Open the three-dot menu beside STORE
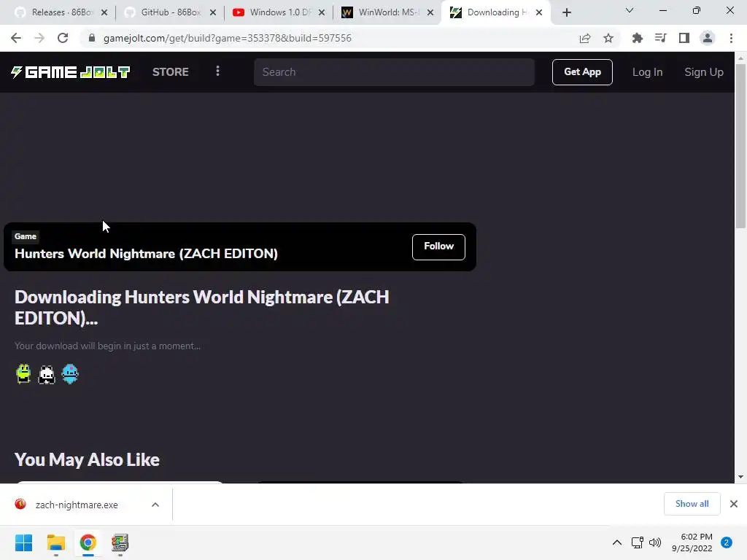Screen dimensions: 747x560 217,71
